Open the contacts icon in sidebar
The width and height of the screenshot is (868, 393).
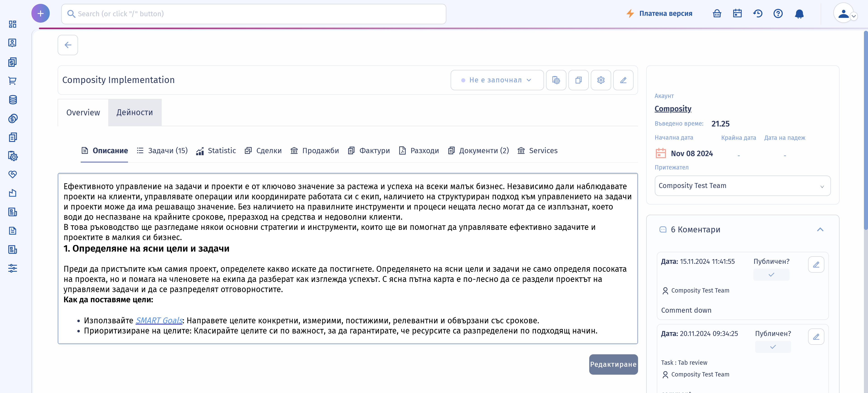pyautogui.click(x=12, y=43)
